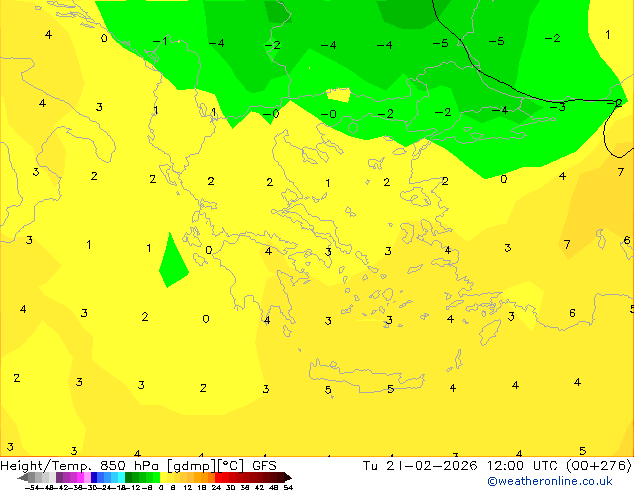
Task: Click the '-1' temperature value on the map
Action: pos(160,41)
